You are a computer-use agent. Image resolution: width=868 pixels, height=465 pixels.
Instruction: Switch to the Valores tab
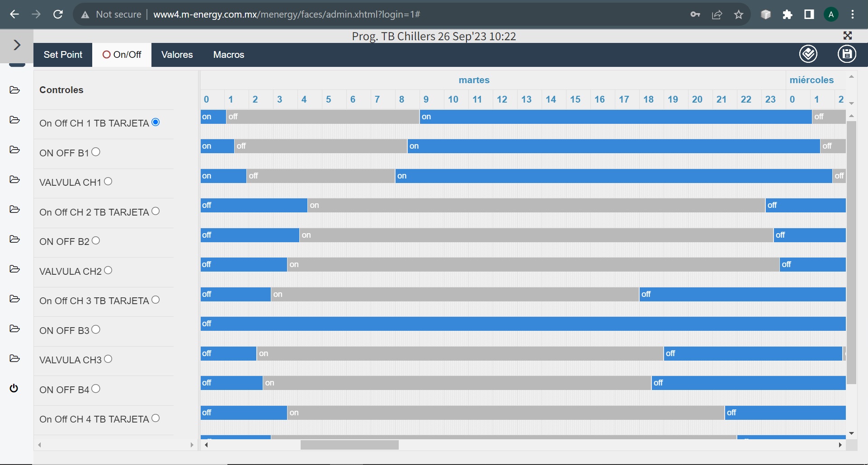tap(177, 55)
